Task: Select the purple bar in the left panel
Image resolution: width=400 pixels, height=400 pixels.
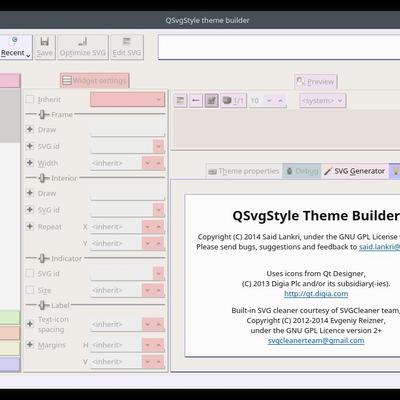Action: coord(10,364)
